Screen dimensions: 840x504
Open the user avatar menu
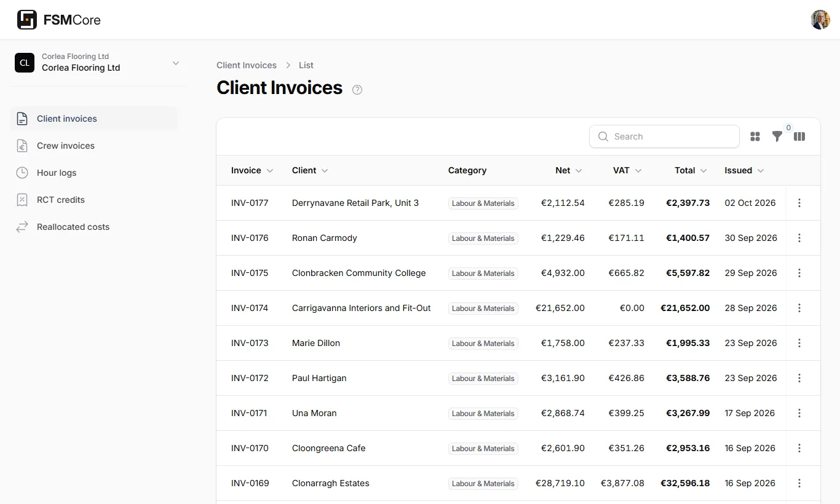tap(820, 20)
